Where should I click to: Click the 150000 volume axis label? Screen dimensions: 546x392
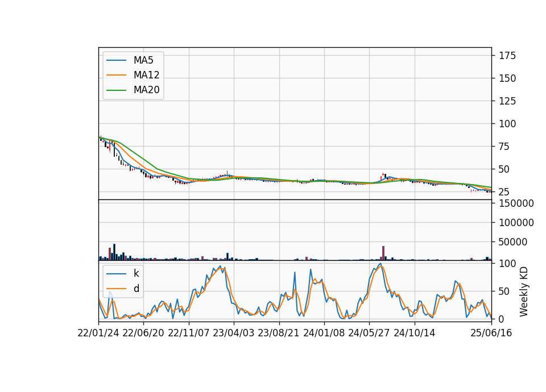[516, 203]
